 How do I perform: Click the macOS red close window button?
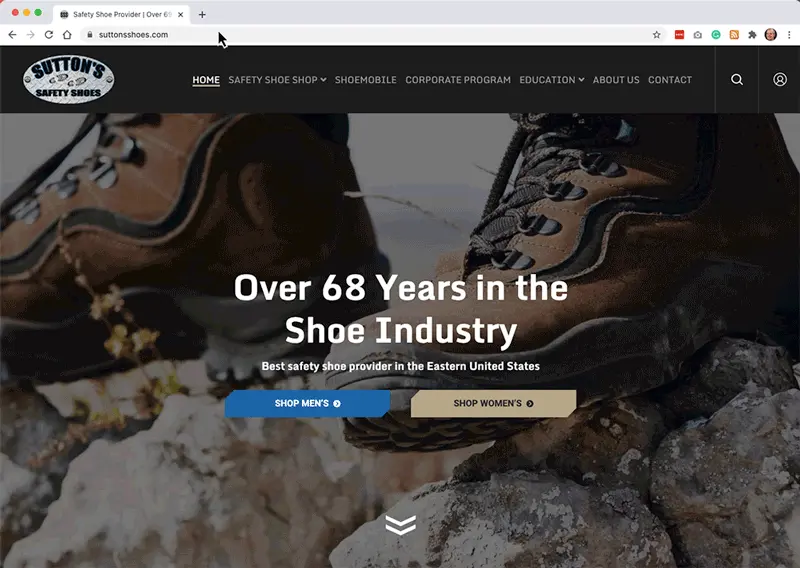[x=15, y=12]
